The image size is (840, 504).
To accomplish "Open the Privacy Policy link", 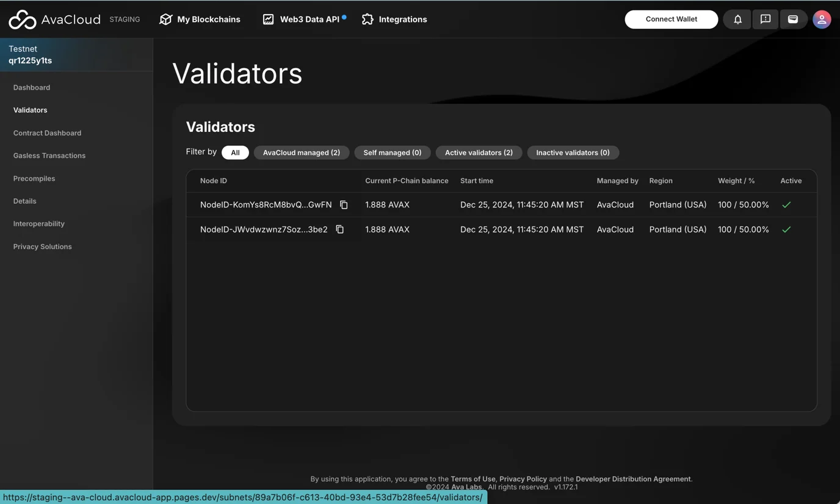I will click(523, 479).
